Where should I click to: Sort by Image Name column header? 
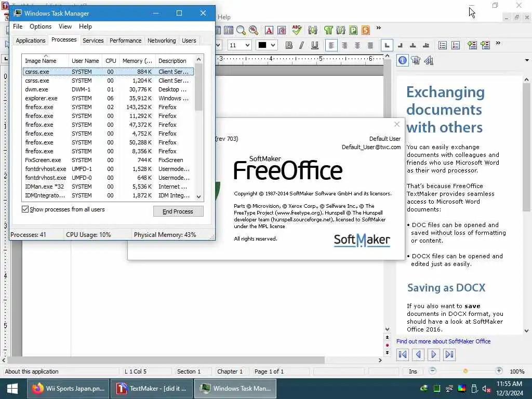point(45,61)
